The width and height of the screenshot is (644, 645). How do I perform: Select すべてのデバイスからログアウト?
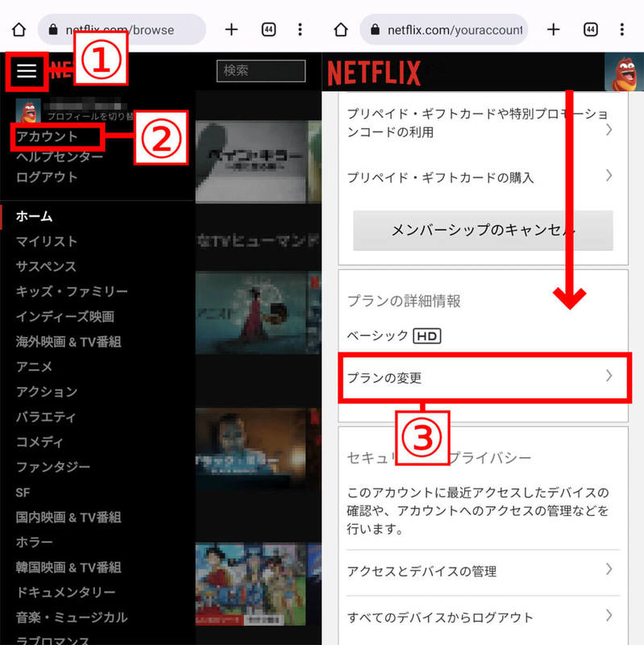pos(484,617)
